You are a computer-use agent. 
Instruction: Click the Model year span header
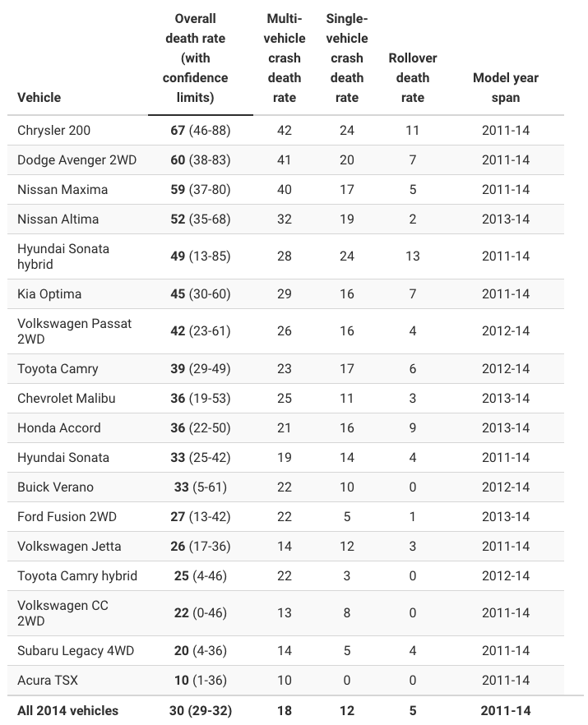505,87
